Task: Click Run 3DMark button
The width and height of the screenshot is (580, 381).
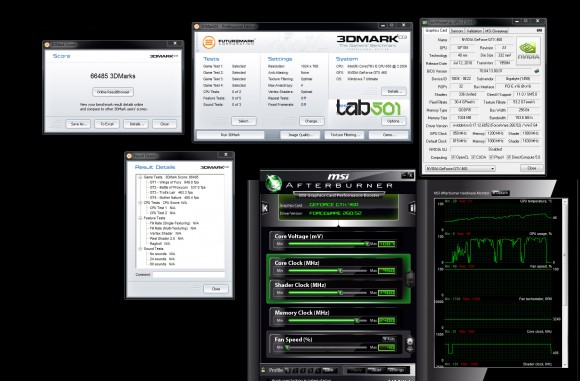Action: pos(230,135)
